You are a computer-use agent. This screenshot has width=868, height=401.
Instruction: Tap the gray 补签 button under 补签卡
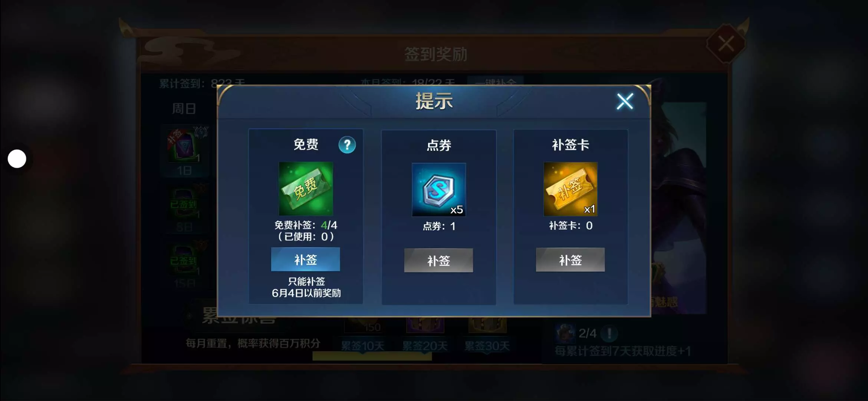click(x=570, y=260)
